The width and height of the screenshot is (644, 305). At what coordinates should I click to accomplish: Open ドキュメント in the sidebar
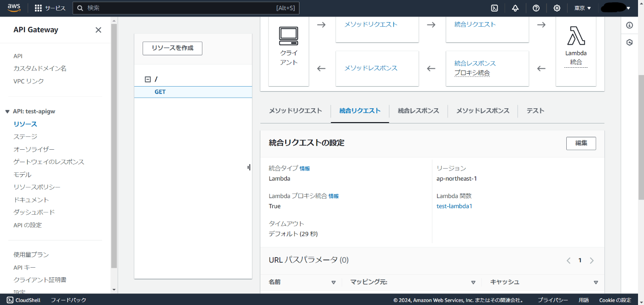[31, 200]
